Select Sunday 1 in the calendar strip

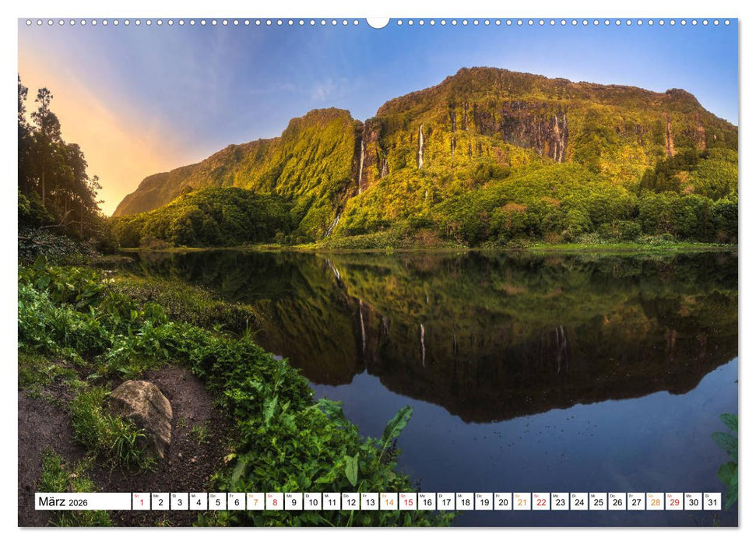click(x=141, y=501)
